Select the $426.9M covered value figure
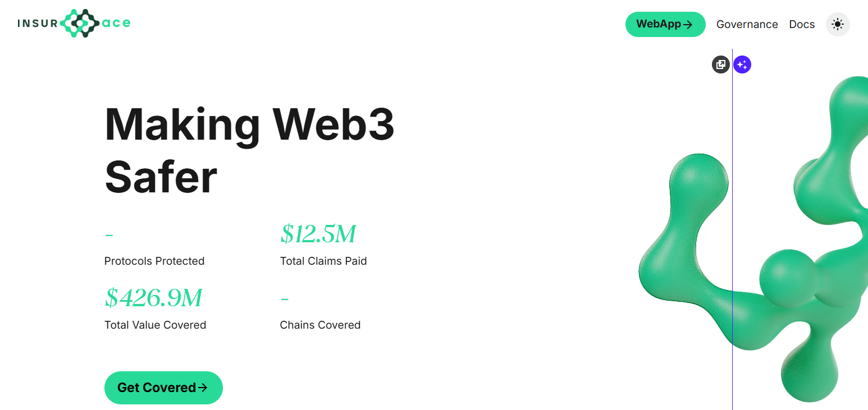The image size is (868, 410). click(153, 298)
